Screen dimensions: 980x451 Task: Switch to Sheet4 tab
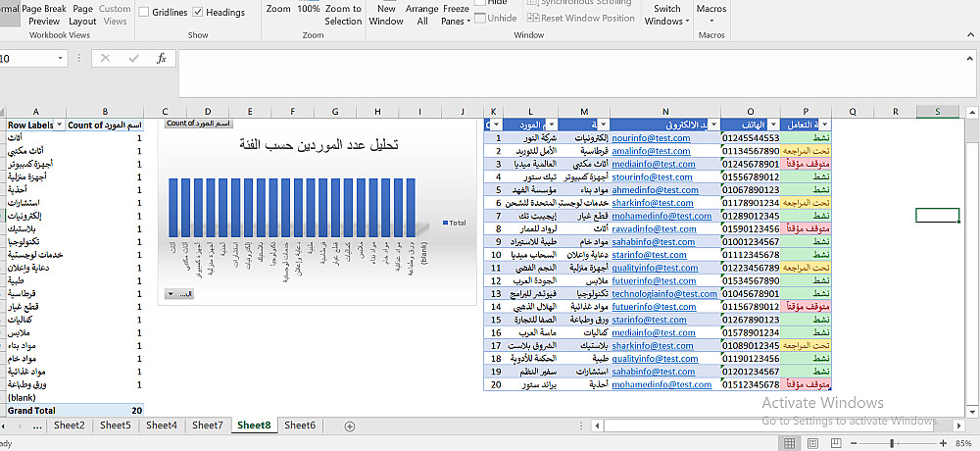(162, 426)
